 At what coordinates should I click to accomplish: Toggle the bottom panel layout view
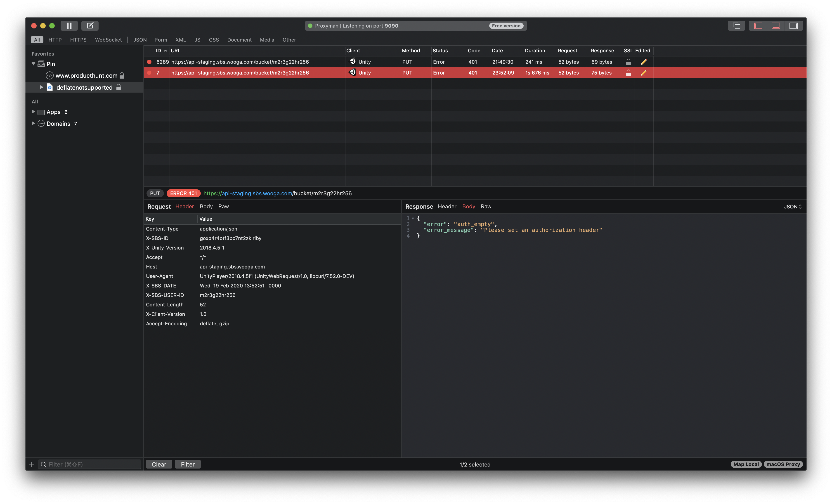pos(776,25)
